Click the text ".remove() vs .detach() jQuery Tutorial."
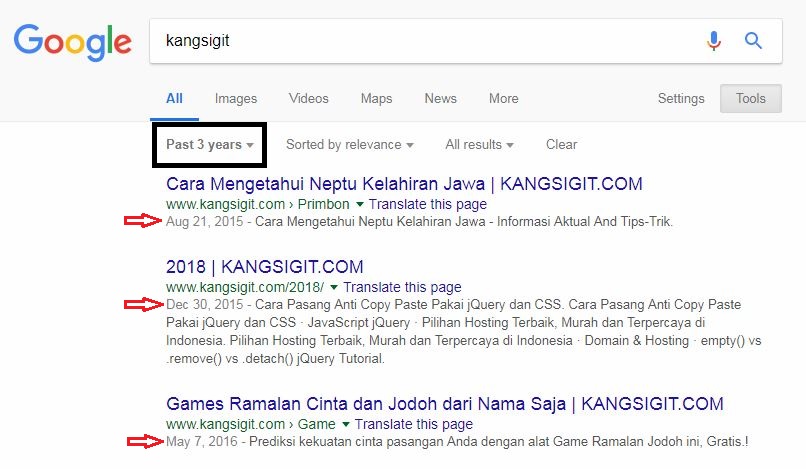The height and width of the screenshot is (469, 806). pos(275,358)
